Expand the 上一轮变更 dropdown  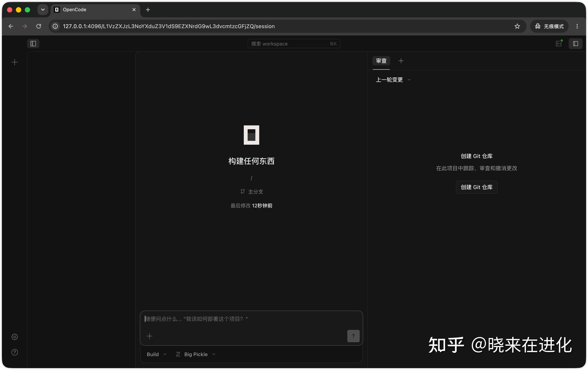pos(393,80)
